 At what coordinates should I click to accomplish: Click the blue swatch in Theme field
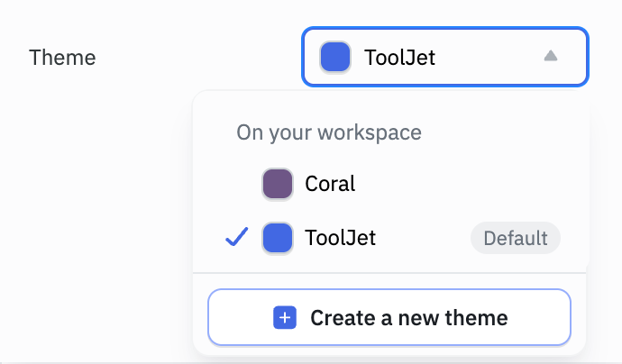pos(335,57)
